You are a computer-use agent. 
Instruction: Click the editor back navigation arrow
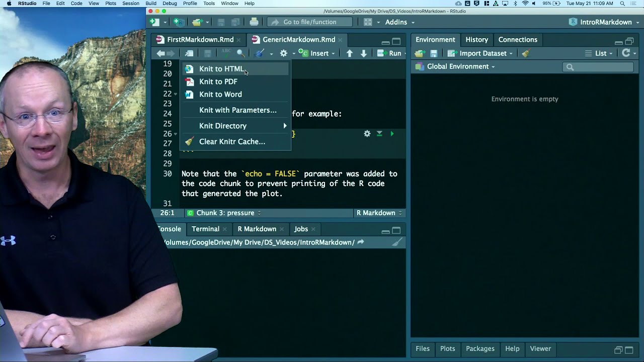160,53
